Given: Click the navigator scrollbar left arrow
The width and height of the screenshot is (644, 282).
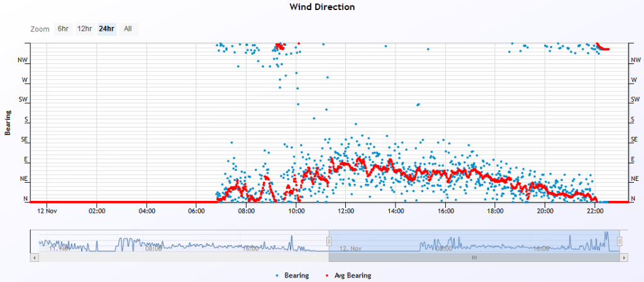Looking at the screenshot, I should pos(35,258).
